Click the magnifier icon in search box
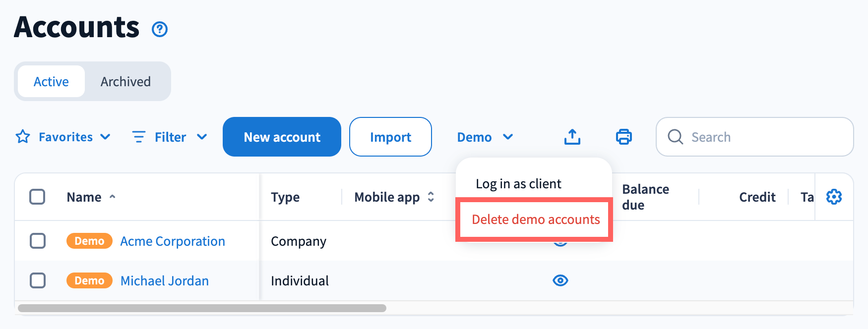 675,137
